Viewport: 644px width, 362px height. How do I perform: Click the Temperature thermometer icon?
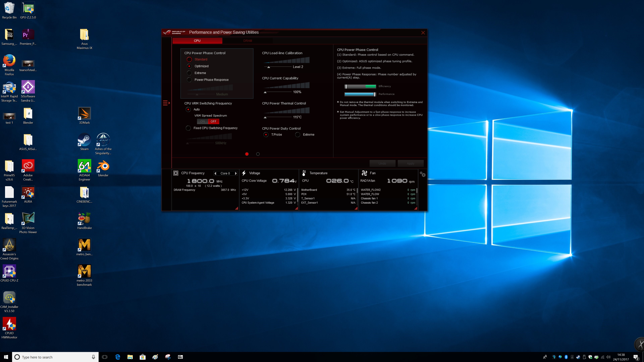tap(304, 173)
